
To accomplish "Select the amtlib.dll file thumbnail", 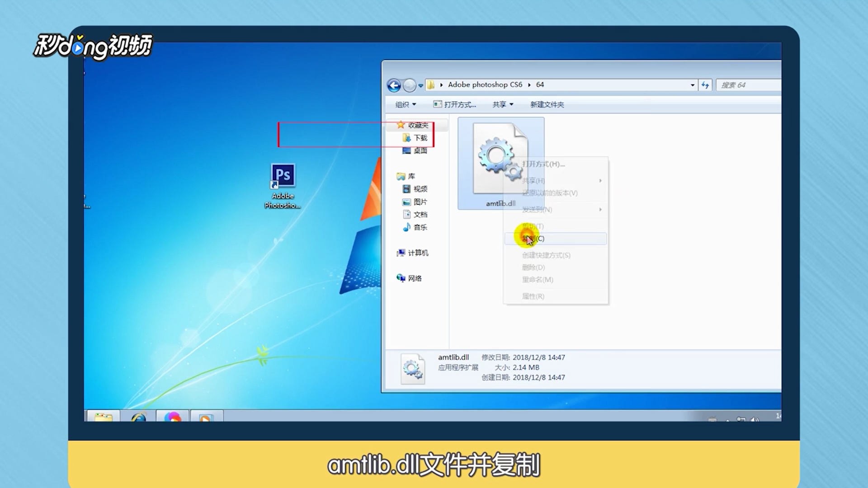I will coord(500,159).
